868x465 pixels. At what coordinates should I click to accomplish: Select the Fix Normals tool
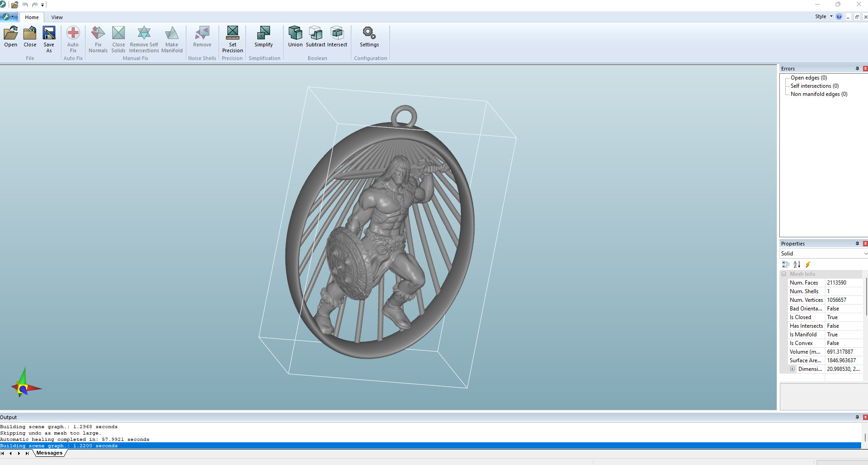point(98,39)
